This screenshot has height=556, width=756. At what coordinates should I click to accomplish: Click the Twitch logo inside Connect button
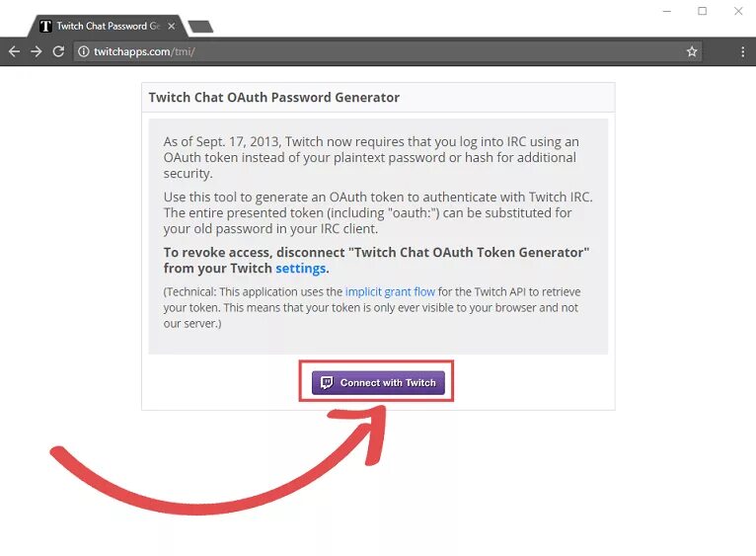(327, 382)
